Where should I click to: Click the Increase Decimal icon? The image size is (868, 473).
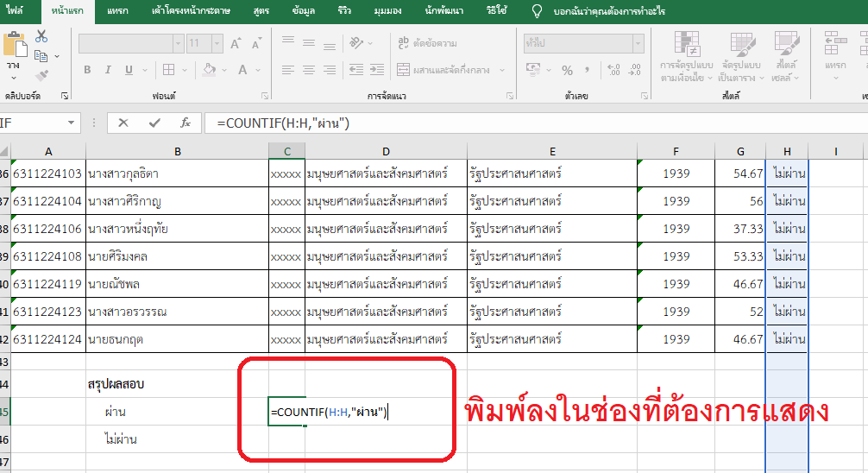click(613, 70)
